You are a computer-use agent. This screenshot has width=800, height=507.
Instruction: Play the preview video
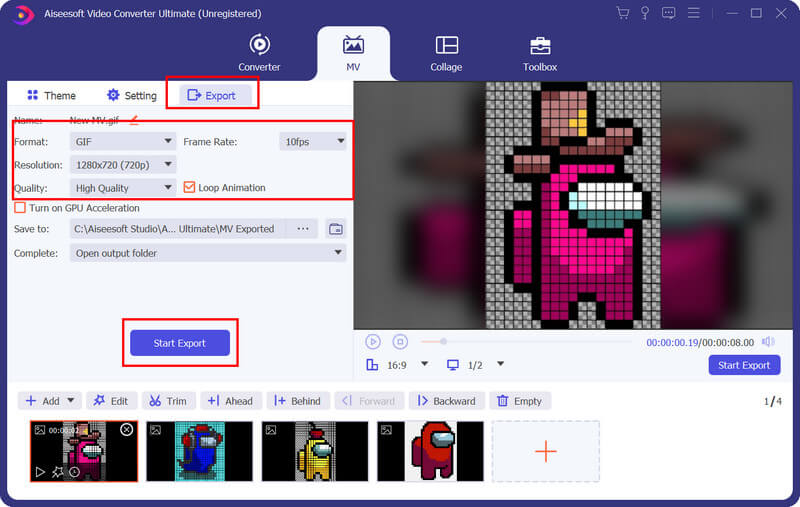pos(373,342)
